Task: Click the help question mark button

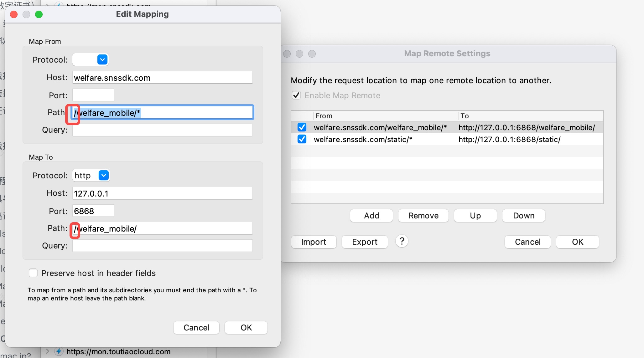Action: [x=402, y=241]
